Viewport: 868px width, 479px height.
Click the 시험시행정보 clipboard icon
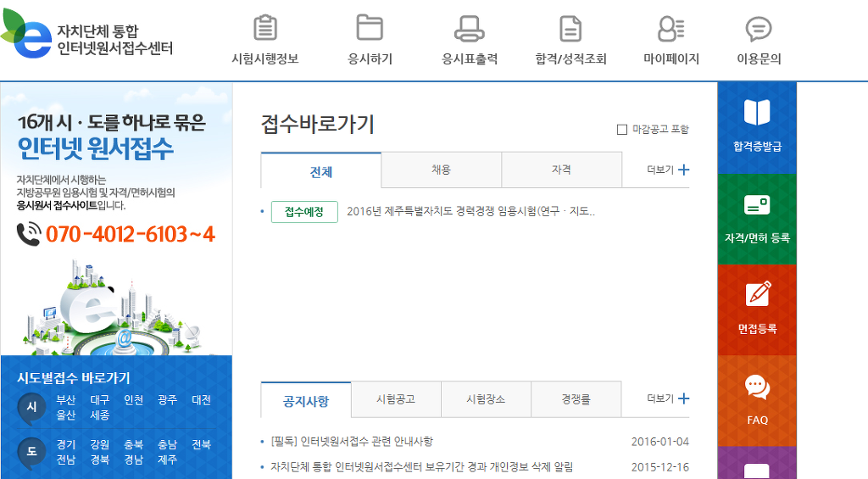pyautogui.click(x=265, y=29)
